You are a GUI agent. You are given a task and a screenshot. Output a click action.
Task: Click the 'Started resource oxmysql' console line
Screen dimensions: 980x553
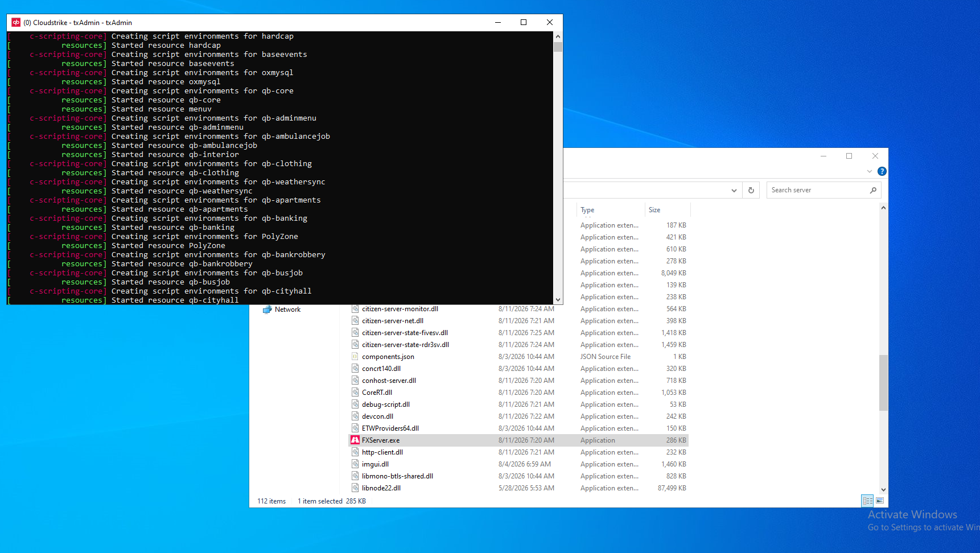(x=166, y=82)
